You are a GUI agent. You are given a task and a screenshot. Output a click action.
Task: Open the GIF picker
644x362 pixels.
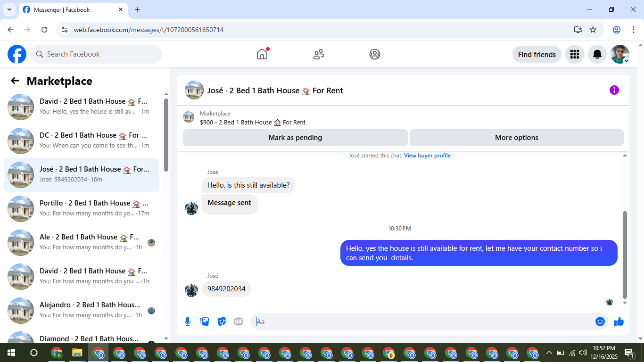coord(239,321)
